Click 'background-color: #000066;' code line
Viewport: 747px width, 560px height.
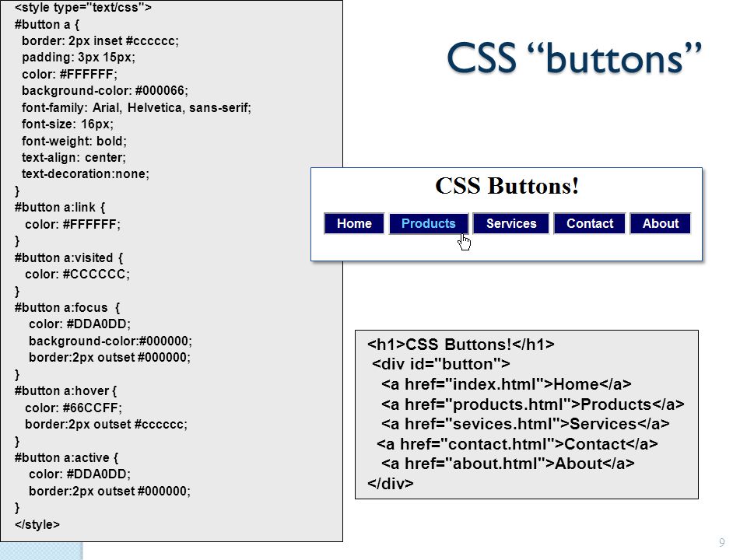[x=105, y=90]
